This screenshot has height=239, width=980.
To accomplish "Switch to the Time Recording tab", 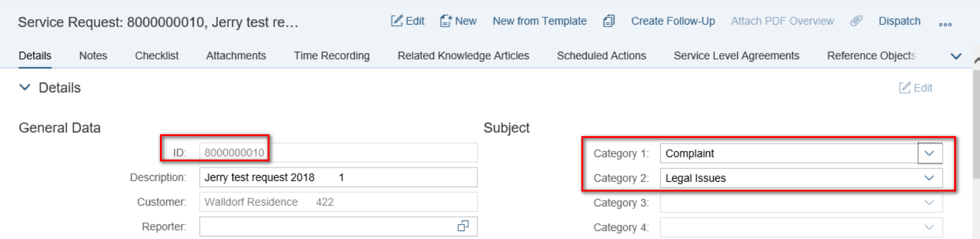I will click(332, 55).
